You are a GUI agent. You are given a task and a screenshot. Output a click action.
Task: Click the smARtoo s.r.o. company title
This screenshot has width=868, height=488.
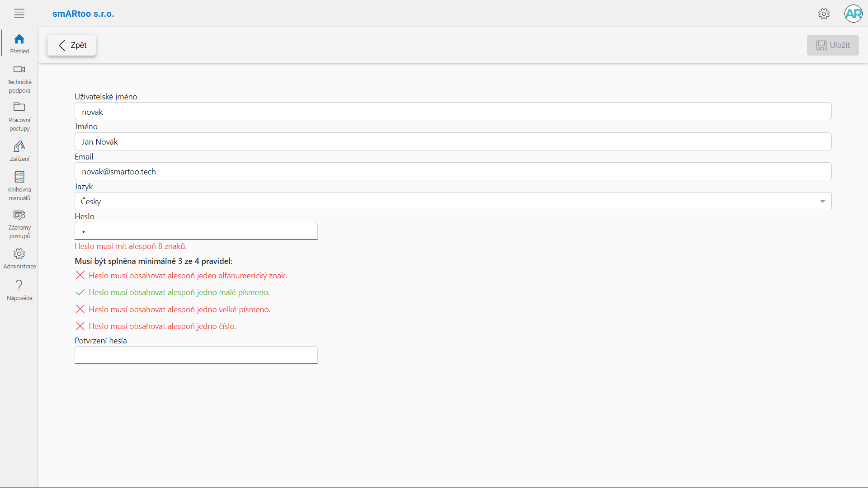coord(83,14)
